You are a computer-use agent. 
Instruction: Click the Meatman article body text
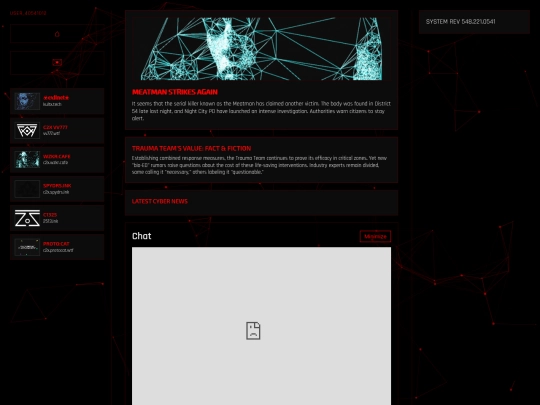click(261, 111)
